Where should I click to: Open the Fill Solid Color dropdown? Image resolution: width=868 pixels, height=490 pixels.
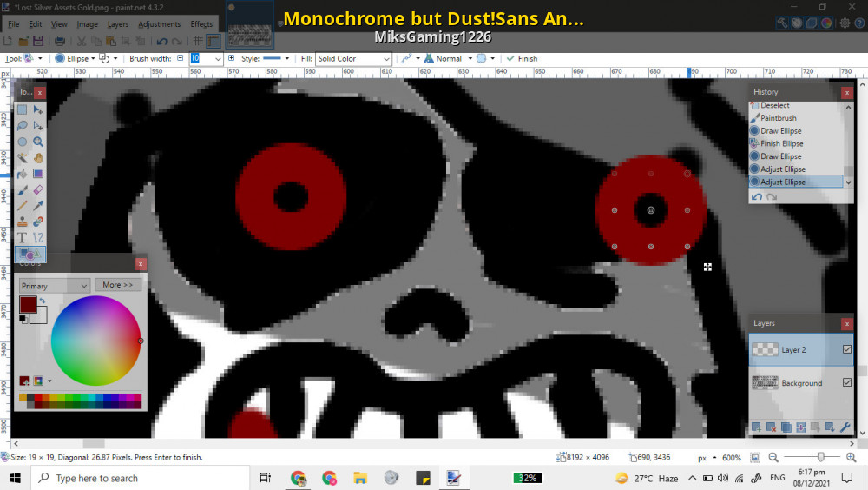(x=354, y=58)
